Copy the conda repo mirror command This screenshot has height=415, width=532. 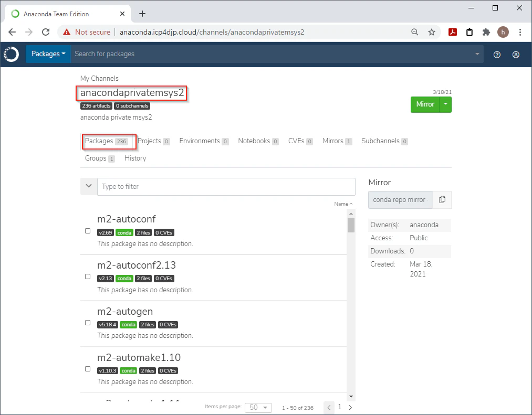pos(442,200)
